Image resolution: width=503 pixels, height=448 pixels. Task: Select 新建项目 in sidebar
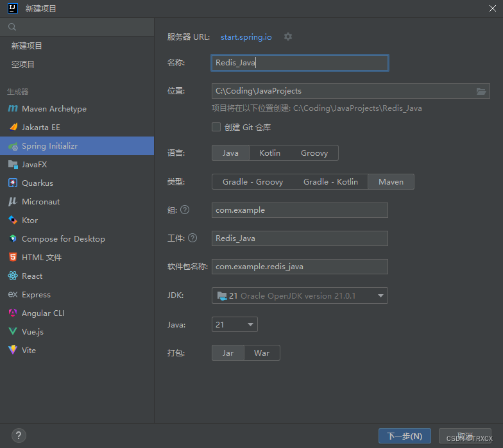(x=77, y=46)
